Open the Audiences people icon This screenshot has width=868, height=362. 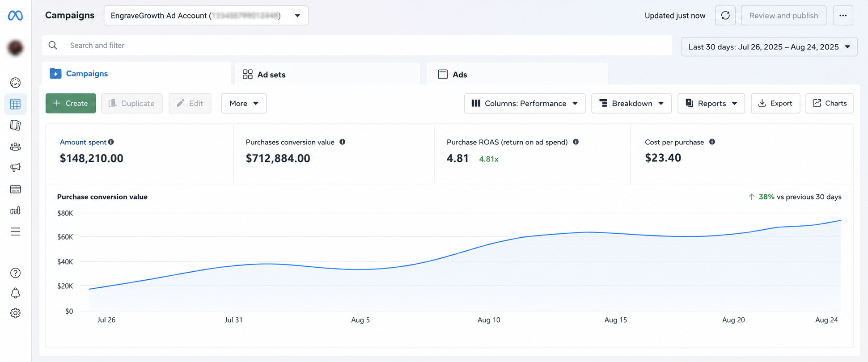(x=15, y=147)
